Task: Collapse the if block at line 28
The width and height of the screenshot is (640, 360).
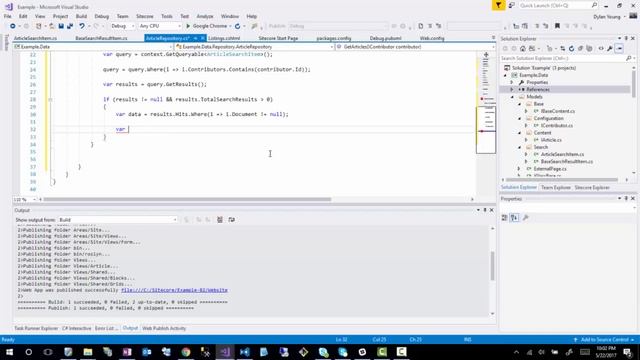Action: click(50, 99)
